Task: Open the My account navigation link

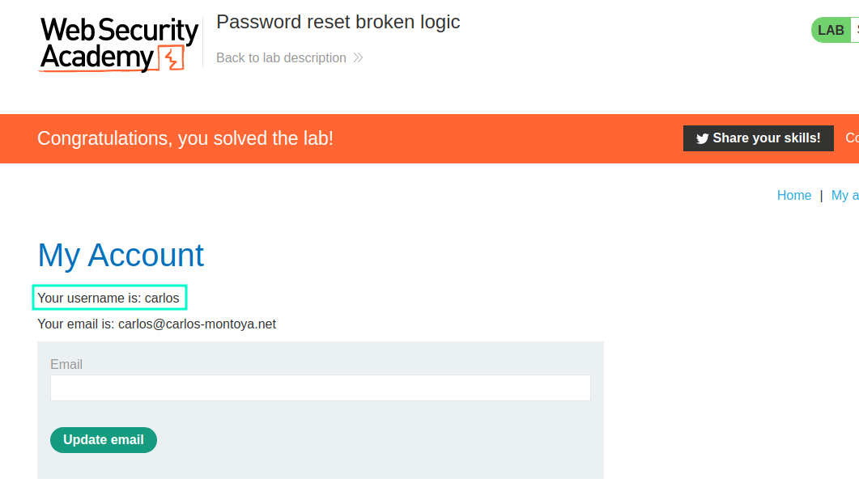Action: [844, 195]
